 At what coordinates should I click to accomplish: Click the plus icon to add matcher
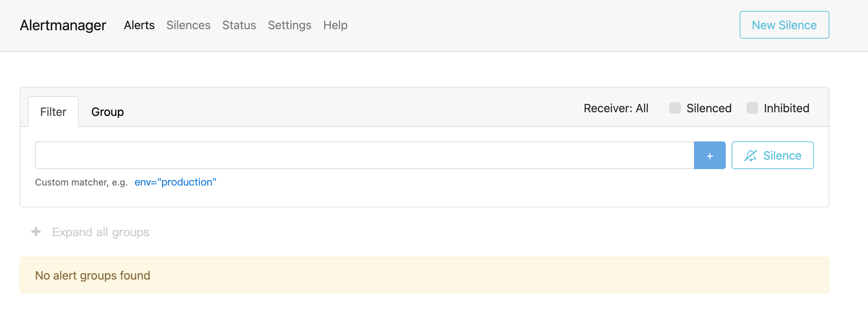click(x=710, y=155)
